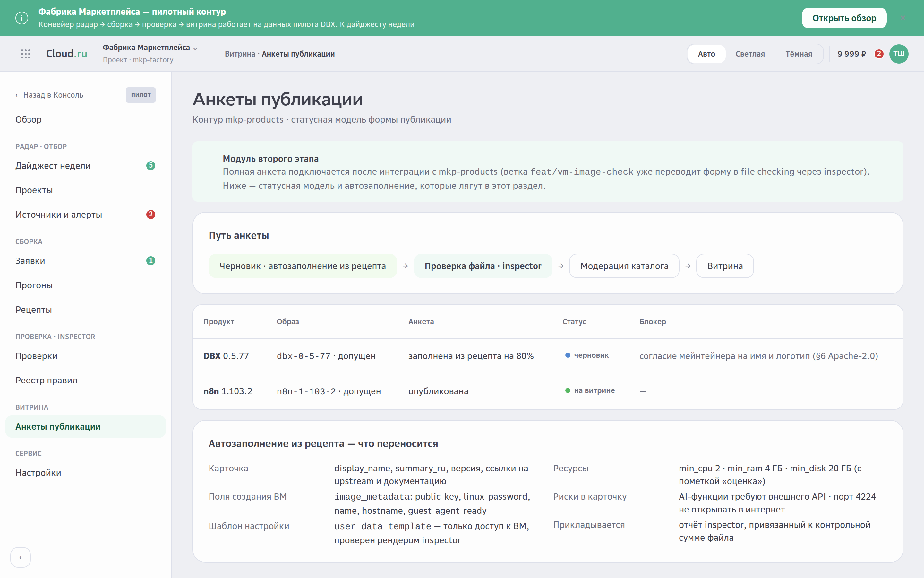
Task: Click the согласие мейнтейнера blocker text
Action: [758, 356]
